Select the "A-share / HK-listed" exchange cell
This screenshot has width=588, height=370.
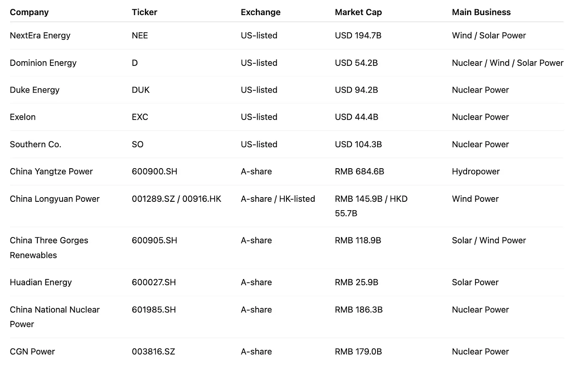pos(278,199)
